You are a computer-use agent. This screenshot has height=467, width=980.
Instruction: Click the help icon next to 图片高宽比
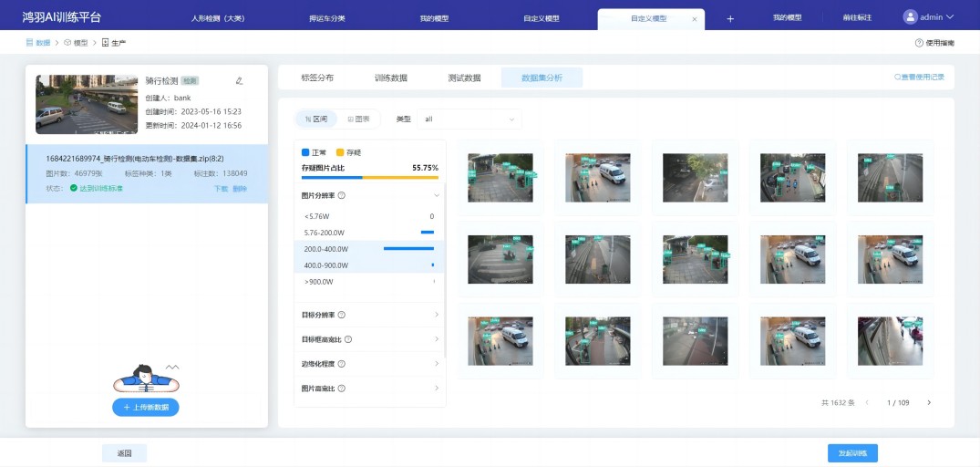(342, 389)
